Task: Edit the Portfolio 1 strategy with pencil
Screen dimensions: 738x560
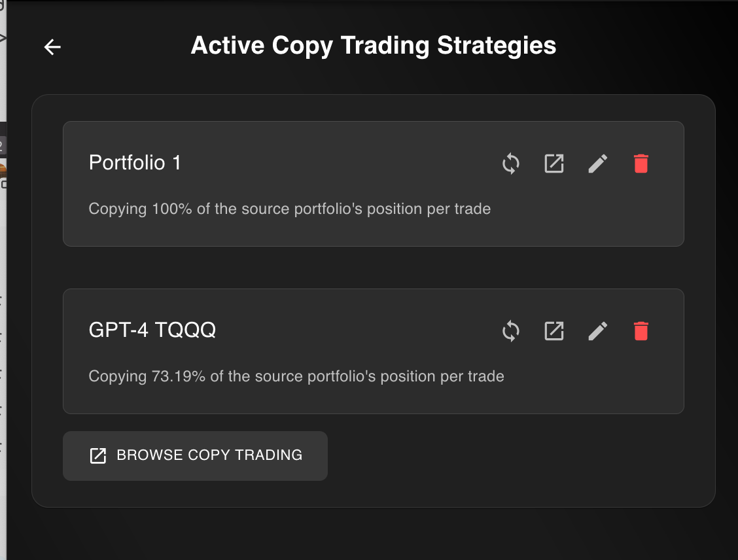Action: point(598,164)
